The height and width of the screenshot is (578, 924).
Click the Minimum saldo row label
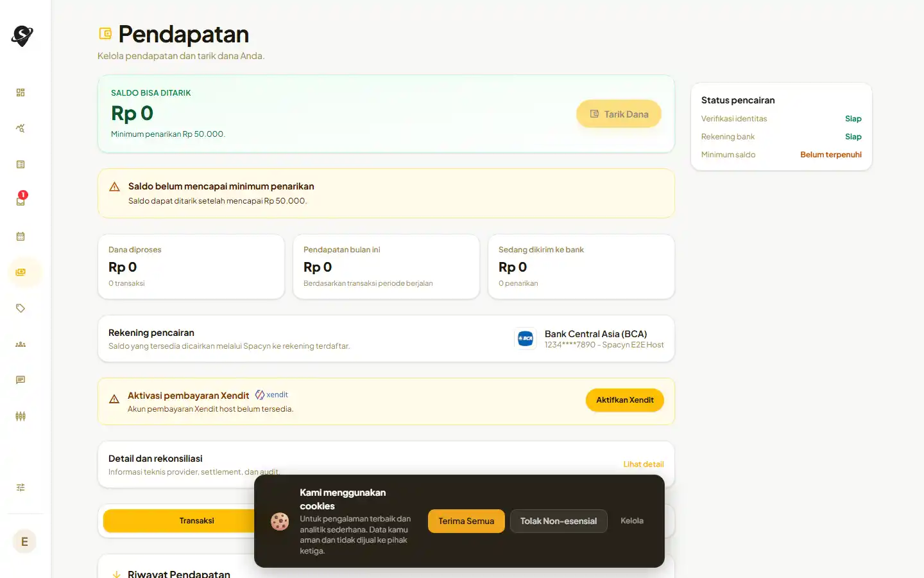(x=728, y=155)
